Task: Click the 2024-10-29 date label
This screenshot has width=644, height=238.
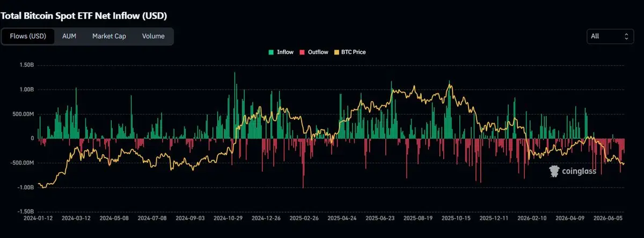Action: tap(229, 219)
